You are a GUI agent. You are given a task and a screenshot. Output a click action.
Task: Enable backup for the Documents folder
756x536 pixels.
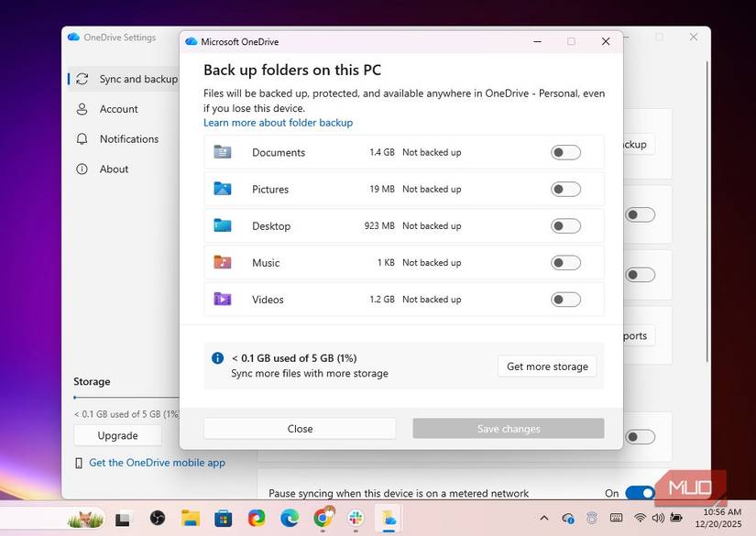(x=565, y=152)
